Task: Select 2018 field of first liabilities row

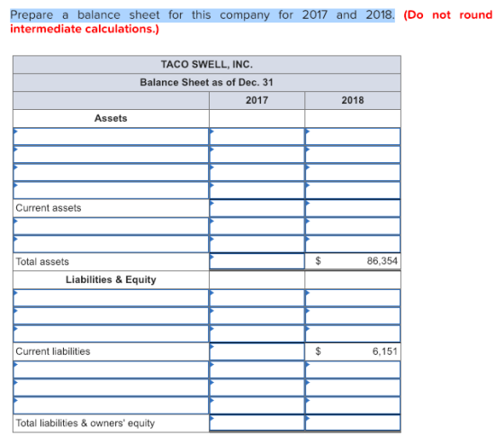Action: 353,298
